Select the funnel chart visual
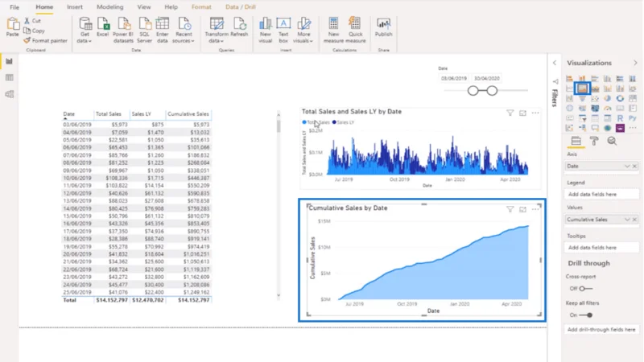 582,98
